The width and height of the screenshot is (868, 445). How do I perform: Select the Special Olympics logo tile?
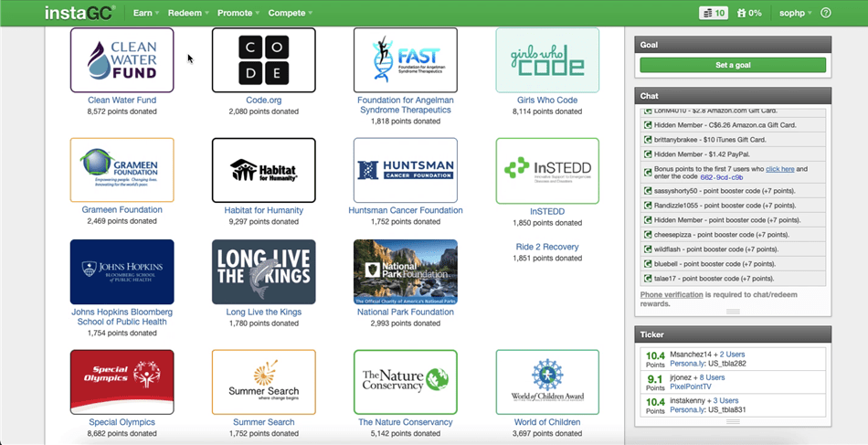pyautogui.click(x=122, y=382)
